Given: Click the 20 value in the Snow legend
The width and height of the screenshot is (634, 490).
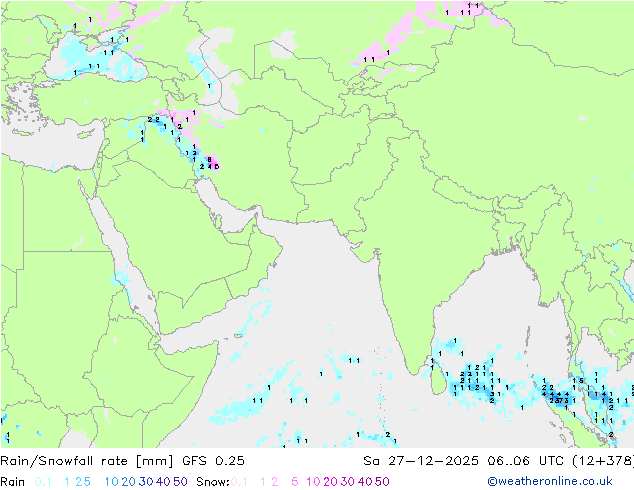Looking at the screenshot, I should click(x=330, y=482).
